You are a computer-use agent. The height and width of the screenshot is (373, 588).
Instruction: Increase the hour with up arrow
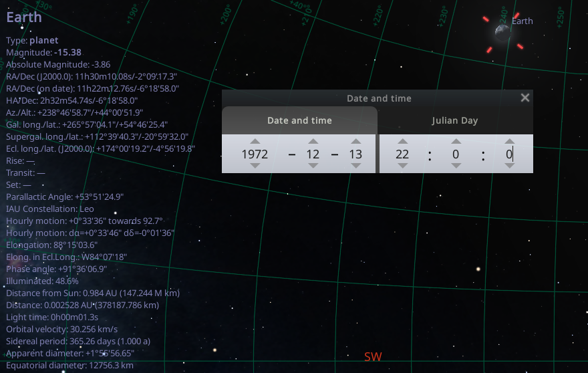point(402,142)
